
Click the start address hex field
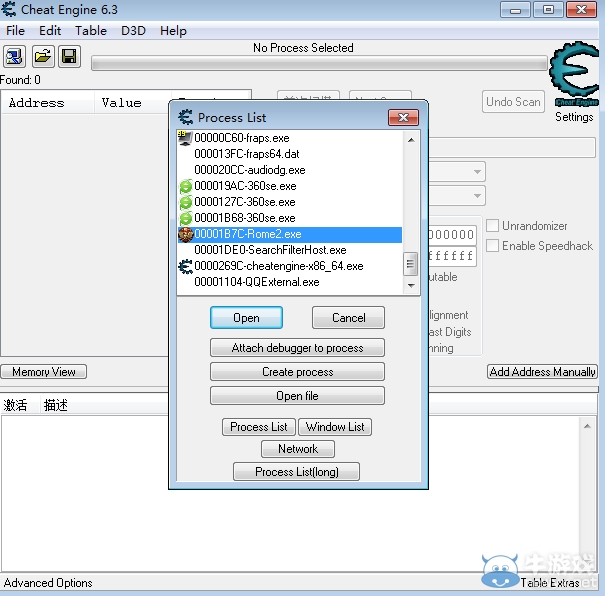tap(452, 234)
